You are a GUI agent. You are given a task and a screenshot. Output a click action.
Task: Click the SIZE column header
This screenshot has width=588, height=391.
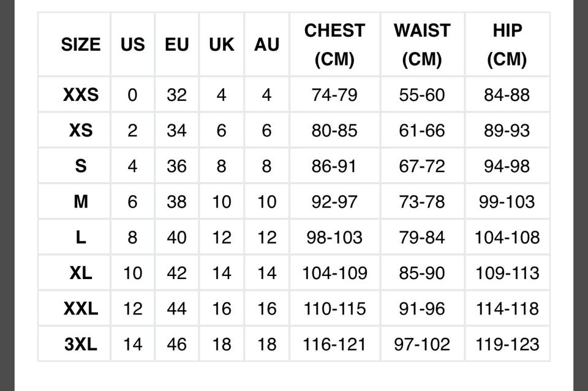click(x=80, y=45)
